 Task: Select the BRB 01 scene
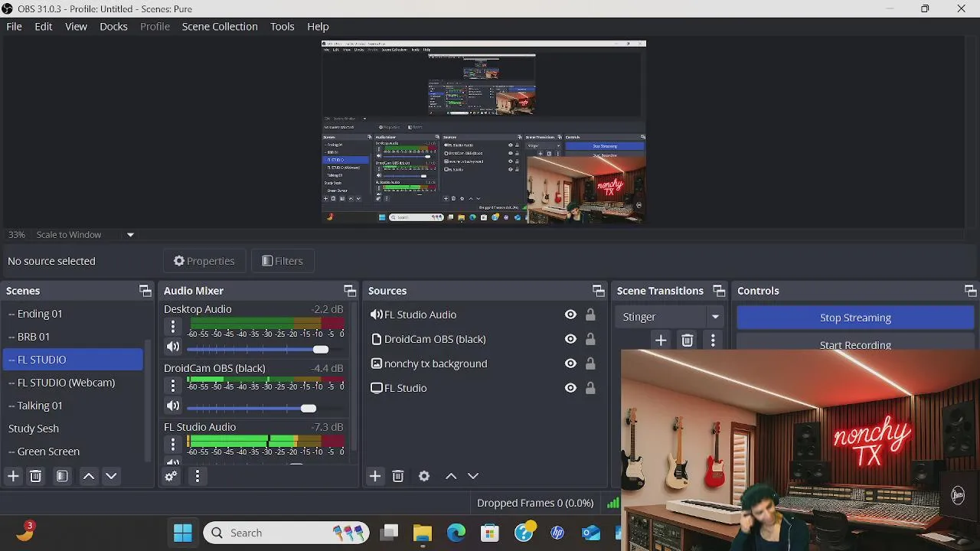point(73,337)
